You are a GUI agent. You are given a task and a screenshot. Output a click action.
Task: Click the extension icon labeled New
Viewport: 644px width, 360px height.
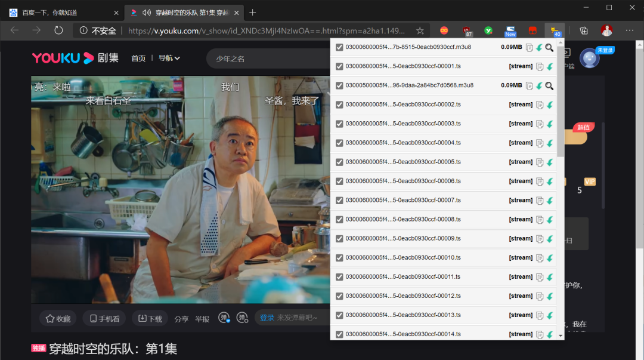pyautogui.click(x=510, y=31)
